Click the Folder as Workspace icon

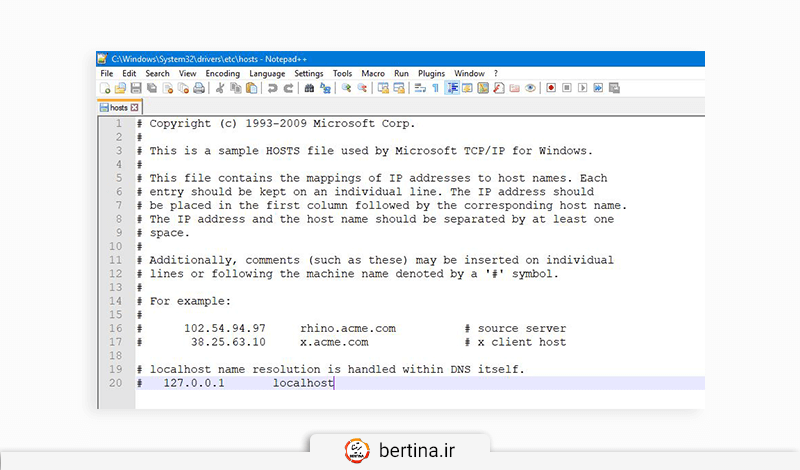(514, 88)
